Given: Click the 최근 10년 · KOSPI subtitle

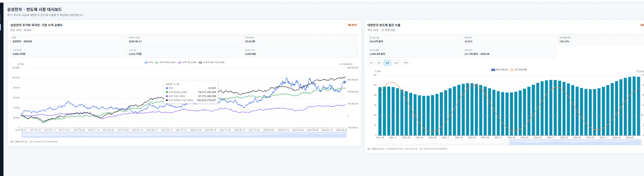Looking at the screenshot, I should click(21, 30).
